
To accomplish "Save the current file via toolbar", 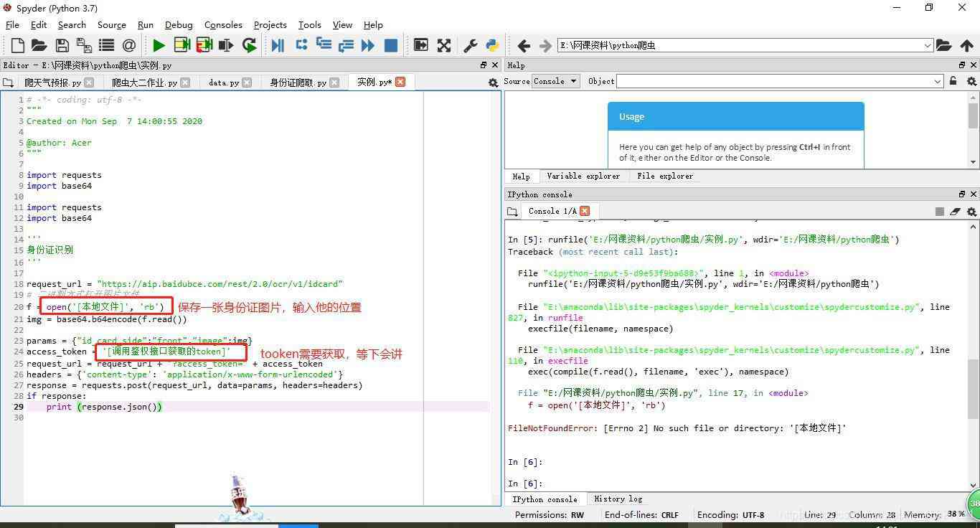I will pyautogui.click(x=62, y=45).
